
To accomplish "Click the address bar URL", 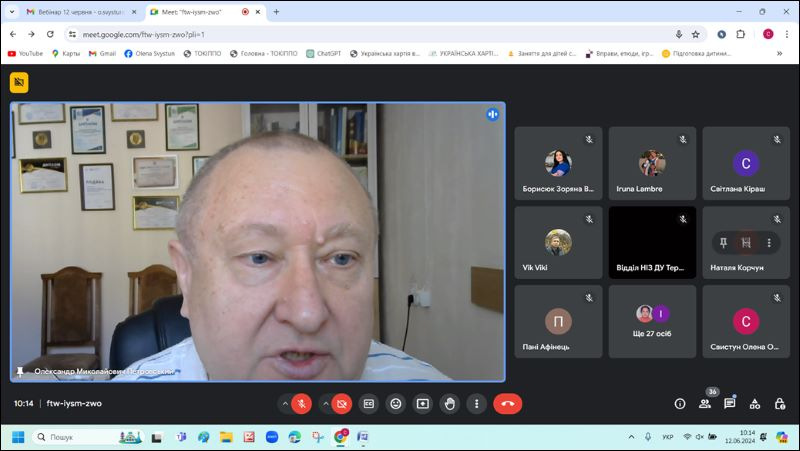I will (143, 34).
